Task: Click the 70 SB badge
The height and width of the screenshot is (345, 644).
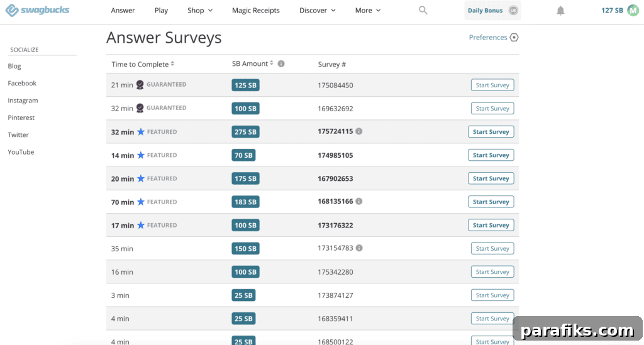Action: pos(243,155)
